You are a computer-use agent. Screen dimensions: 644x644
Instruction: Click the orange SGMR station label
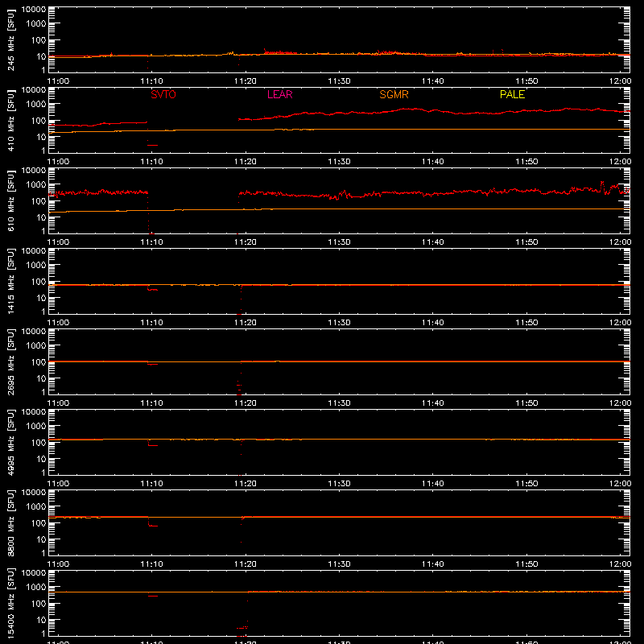394,94
